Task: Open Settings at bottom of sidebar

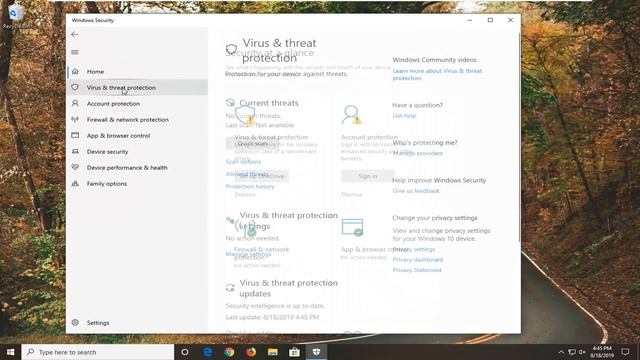Action: coord(137,322)
